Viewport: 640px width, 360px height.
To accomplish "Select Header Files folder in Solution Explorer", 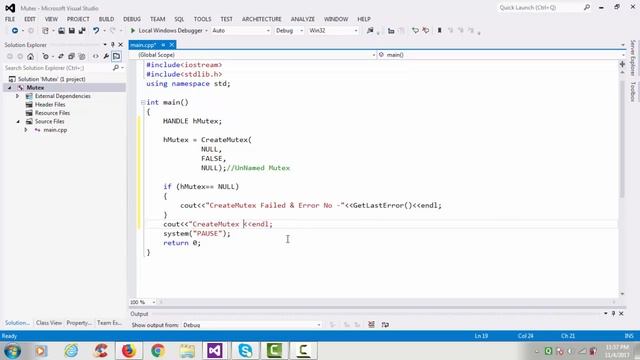I will (x=50, y=104).
